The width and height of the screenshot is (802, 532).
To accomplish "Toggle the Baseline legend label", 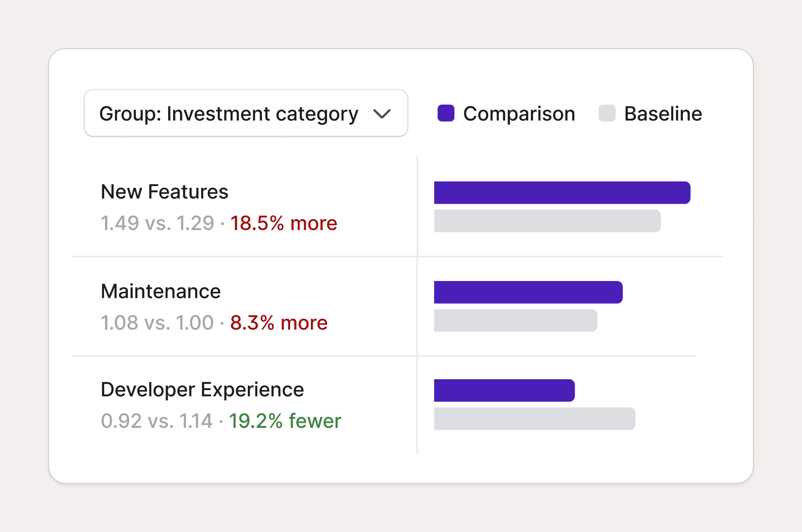I will pos(663,114).
